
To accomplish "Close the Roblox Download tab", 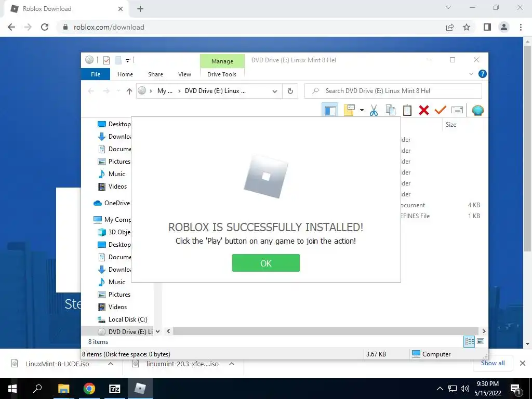I will coord(121,9).
